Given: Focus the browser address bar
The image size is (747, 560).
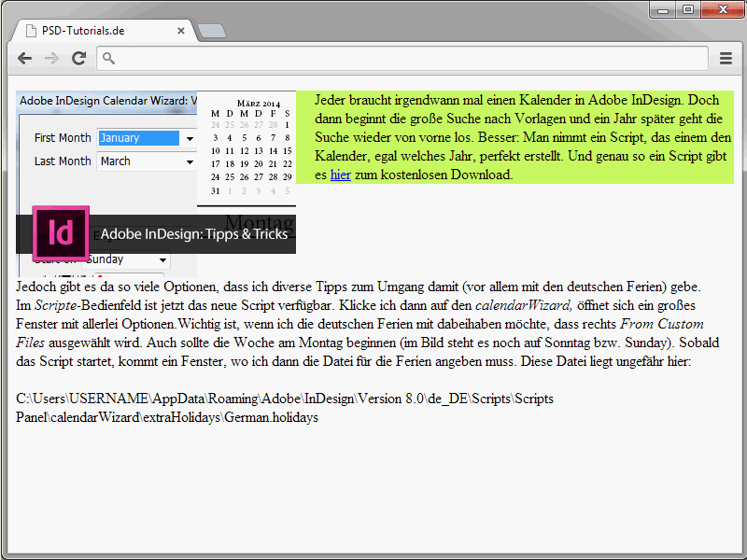Looking at the screenshot, I should click(402, 59).
